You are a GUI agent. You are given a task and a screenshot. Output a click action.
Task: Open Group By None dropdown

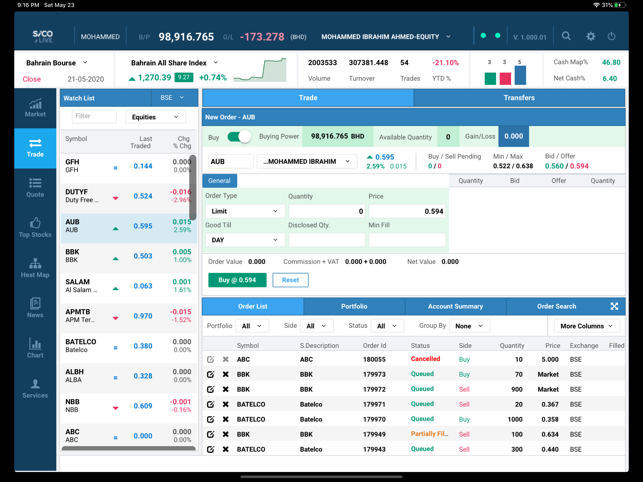click(469, 326)
